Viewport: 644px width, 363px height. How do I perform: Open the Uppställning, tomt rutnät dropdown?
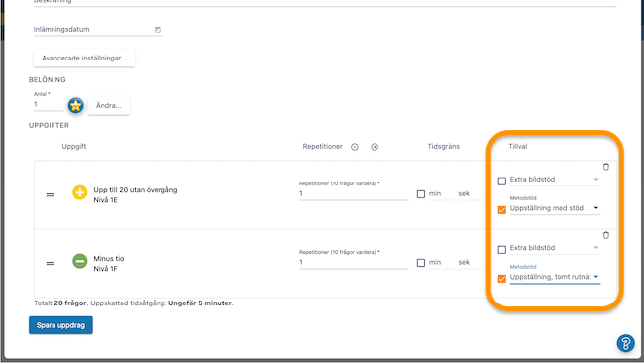click(x=555, y=277)
